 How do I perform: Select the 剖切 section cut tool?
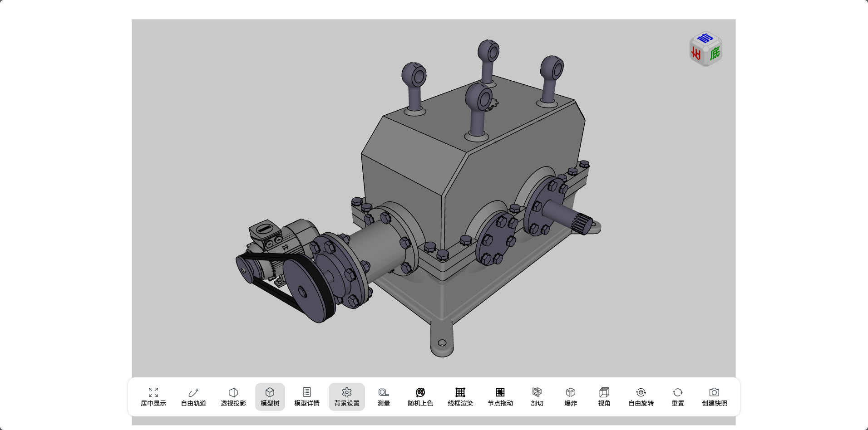coord(537,396)
